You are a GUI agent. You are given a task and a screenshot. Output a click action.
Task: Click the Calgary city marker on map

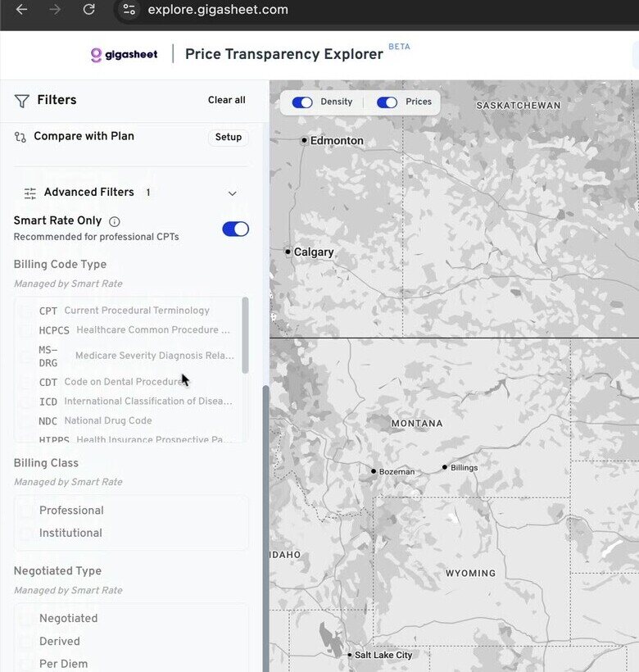tap(288, 252)
